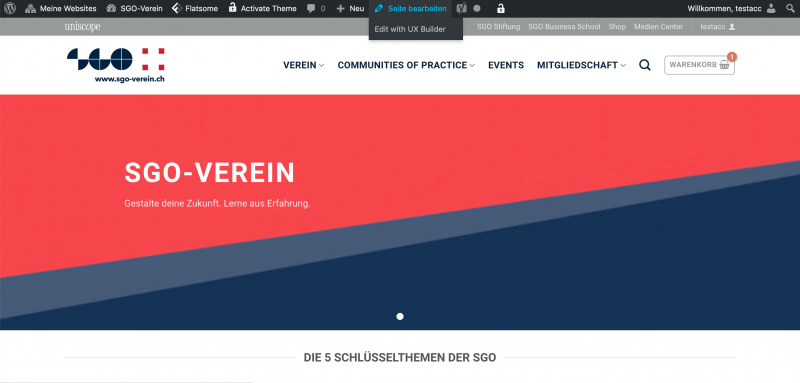Click Neu to add new content
Viewport: 800px width, 383px height.
(351, 8)
